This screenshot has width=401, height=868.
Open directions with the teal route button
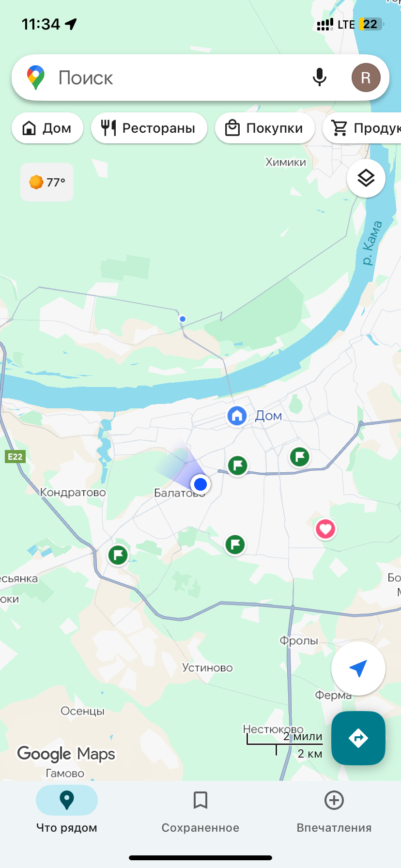click(x=358, y=738)
